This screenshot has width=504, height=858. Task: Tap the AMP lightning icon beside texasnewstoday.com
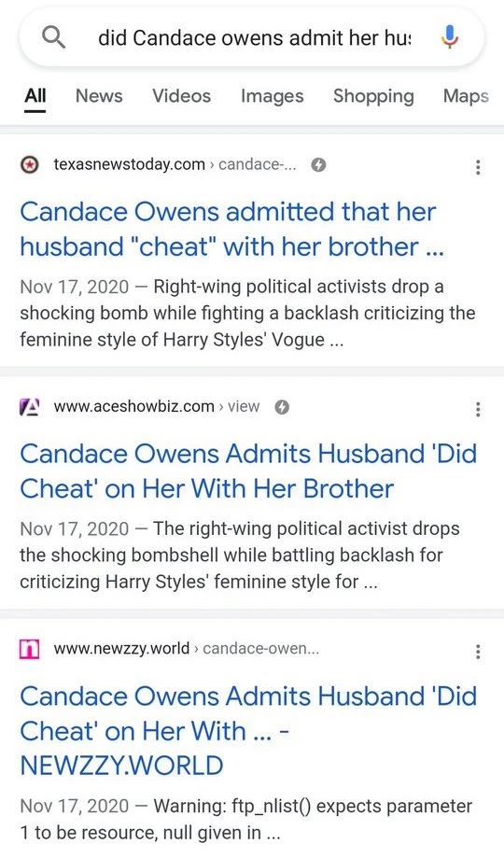point(318,164)
